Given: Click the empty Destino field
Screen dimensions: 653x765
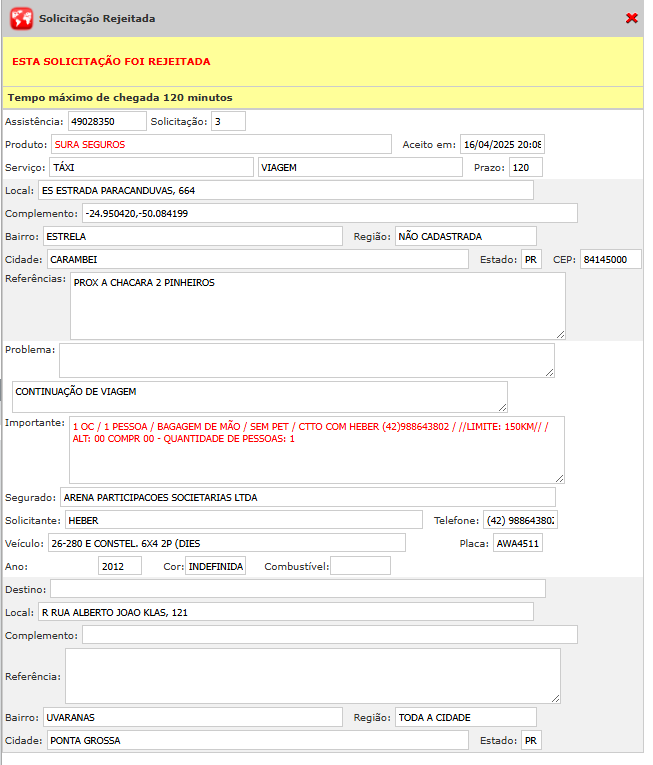Looking at the screenshot, I should pyautogui.click(x=298, y=589).
